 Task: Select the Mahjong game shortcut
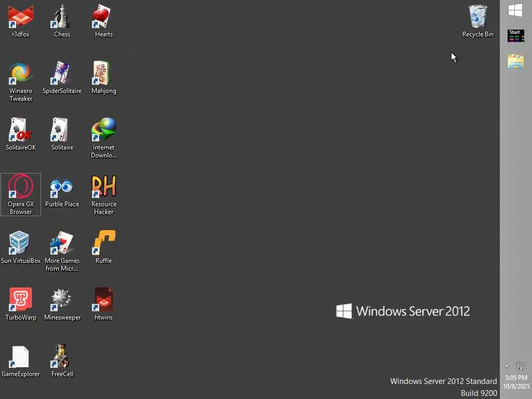[x=104, y=78]
